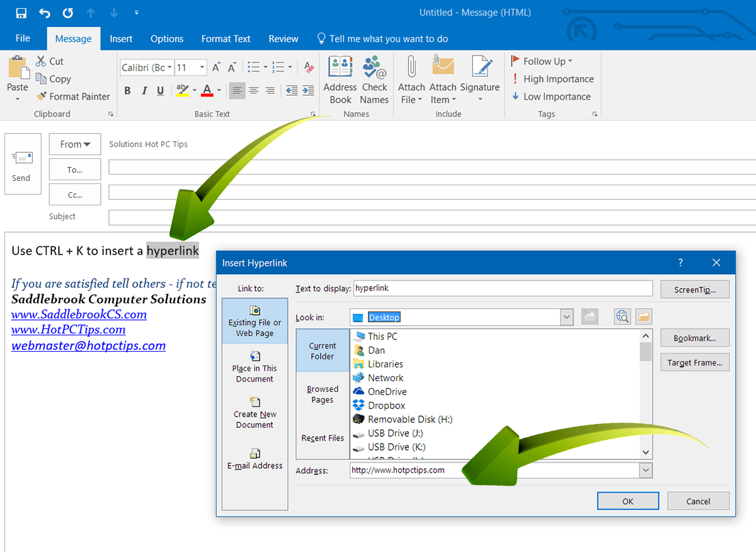Screen dimensions: 756x552
Task: Click Copy in the Clipboard group
Action: (x=54, y=79)
